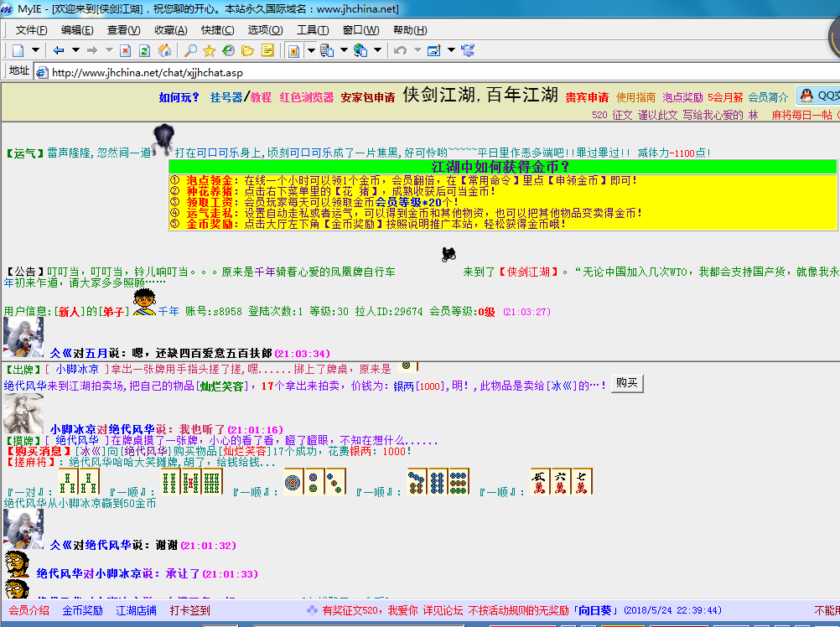This screenshot has width=840, height=627.
Task: Open the folders toolbar icon
Action: point(247,50)
